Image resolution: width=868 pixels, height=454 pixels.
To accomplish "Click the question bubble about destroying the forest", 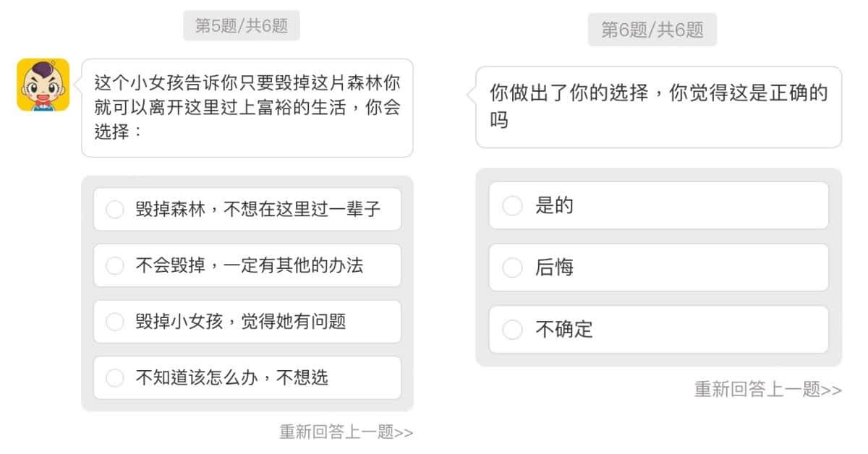I will tap(247, 108).
